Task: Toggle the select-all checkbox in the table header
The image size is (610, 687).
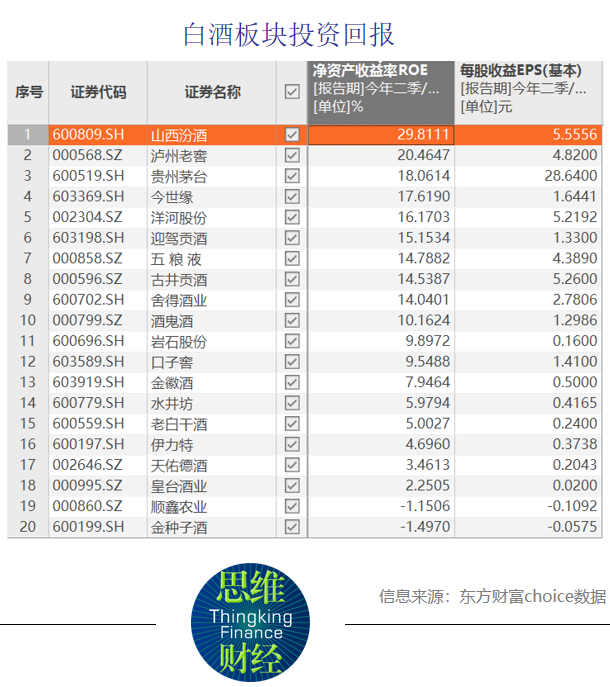Action: coord(292,92)
